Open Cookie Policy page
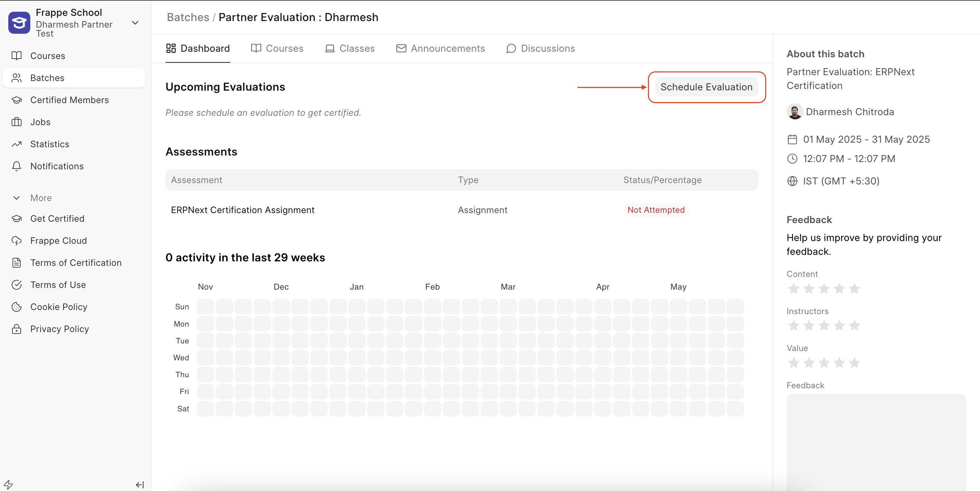Viewport: 980px width, 491px height. (x=74, y=307)
